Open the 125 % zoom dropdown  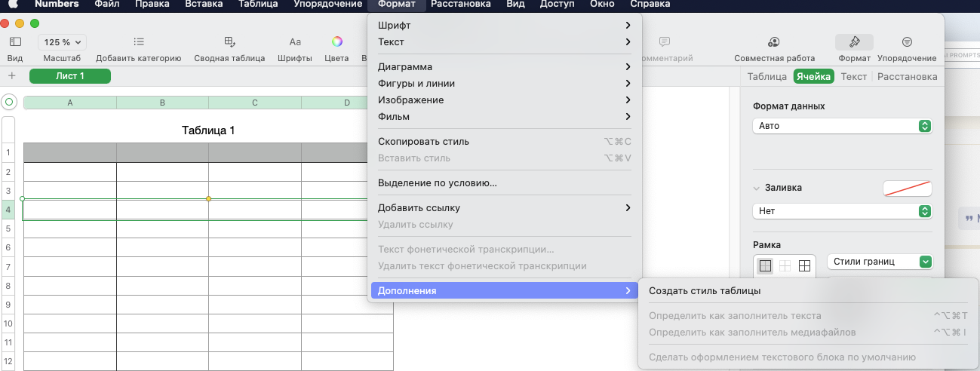point(62,42)
